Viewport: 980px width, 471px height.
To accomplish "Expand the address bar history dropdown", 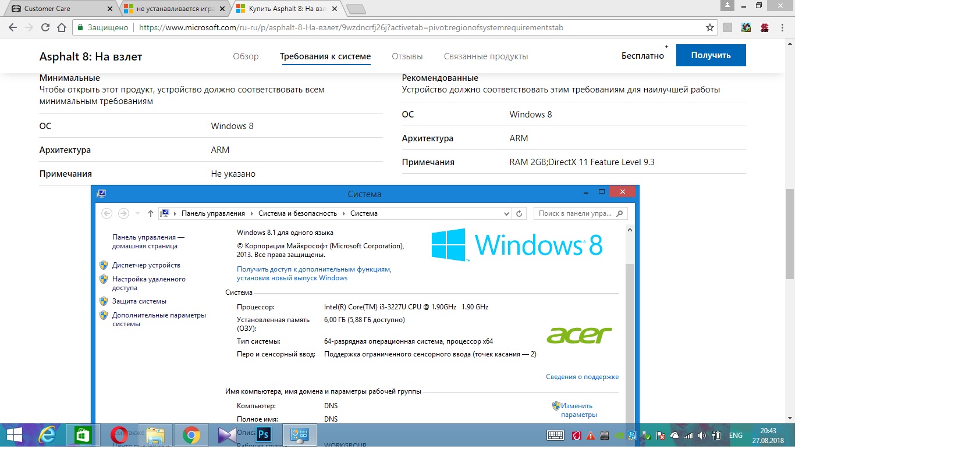I will (506, 213).
